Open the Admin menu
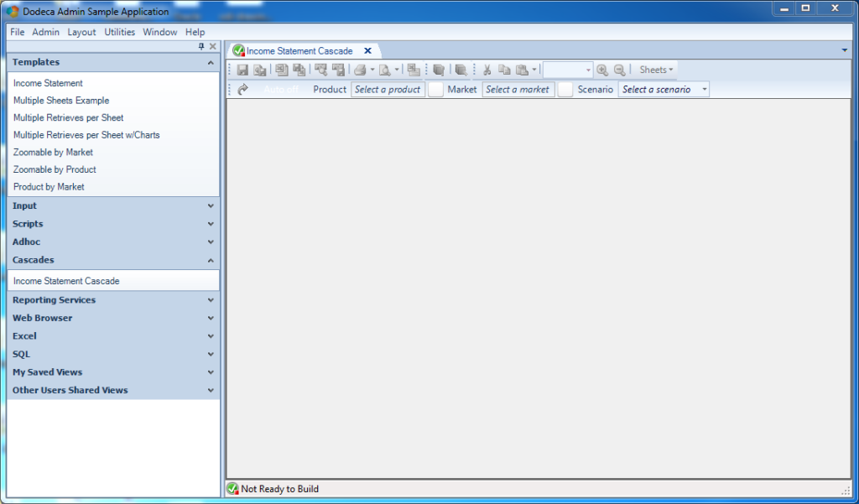The image size is (859, 504). [45, 32]
